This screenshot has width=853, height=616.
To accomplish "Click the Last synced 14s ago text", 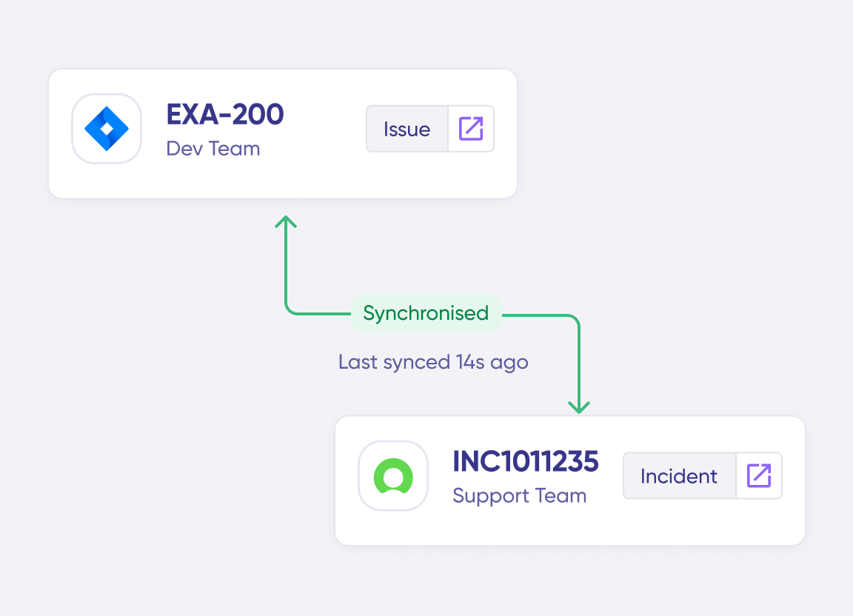I will coord(433,362).
